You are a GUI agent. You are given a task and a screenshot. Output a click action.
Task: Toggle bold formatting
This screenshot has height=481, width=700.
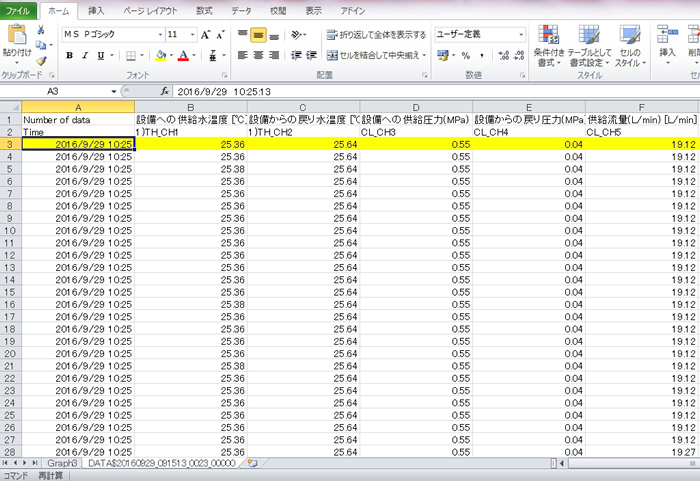[69, 55]
